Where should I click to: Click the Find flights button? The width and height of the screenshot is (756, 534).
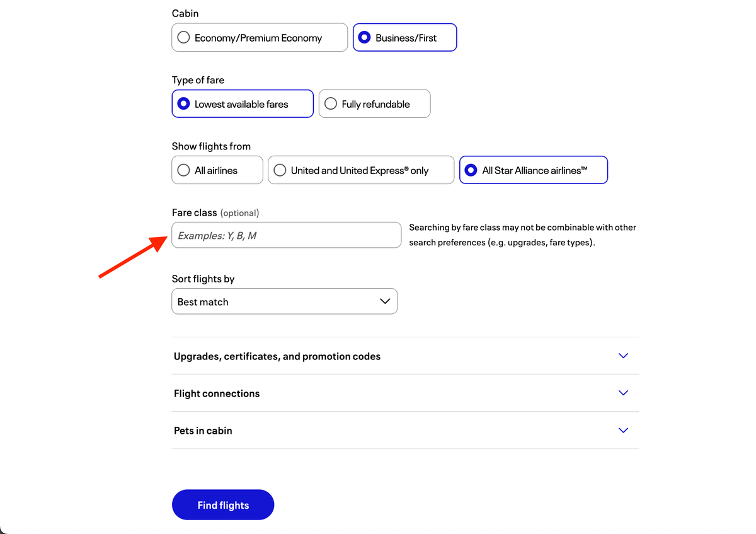click(x=223, y=504)
